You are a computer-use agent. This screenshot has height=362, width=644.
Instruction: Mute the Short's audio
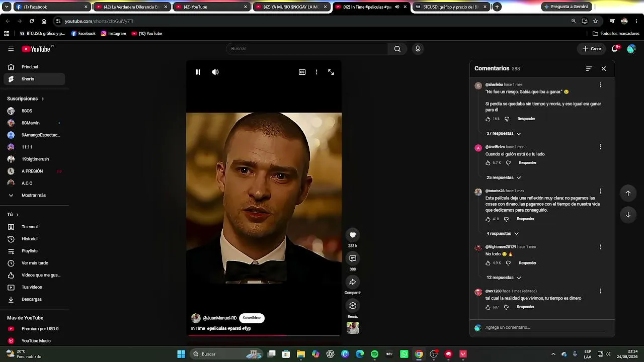(215, 72)
